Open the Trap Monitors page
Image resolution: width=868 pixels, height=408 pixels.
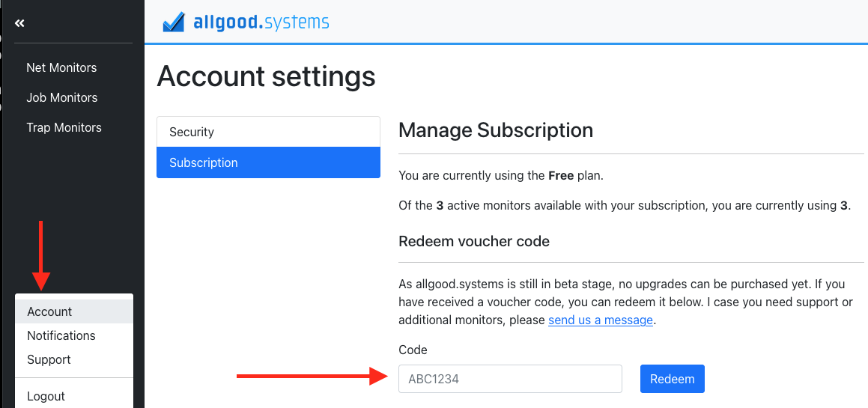pos(64,127)
